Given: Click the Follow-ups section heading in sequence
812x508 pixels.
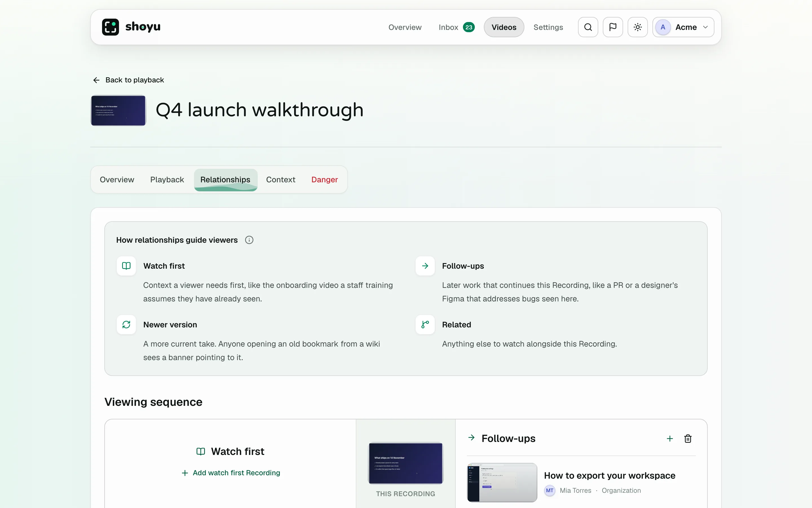Looking at the screenshot, I should [x=508, y=439].
